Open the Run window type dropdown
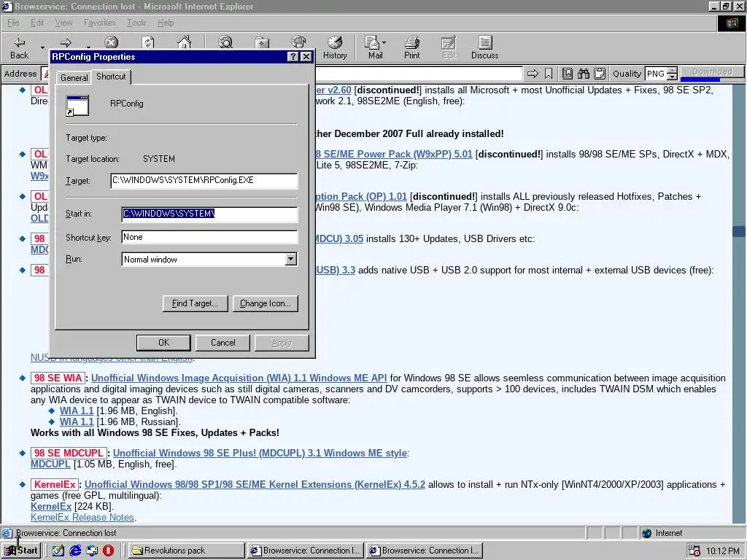 click(290, 260)
